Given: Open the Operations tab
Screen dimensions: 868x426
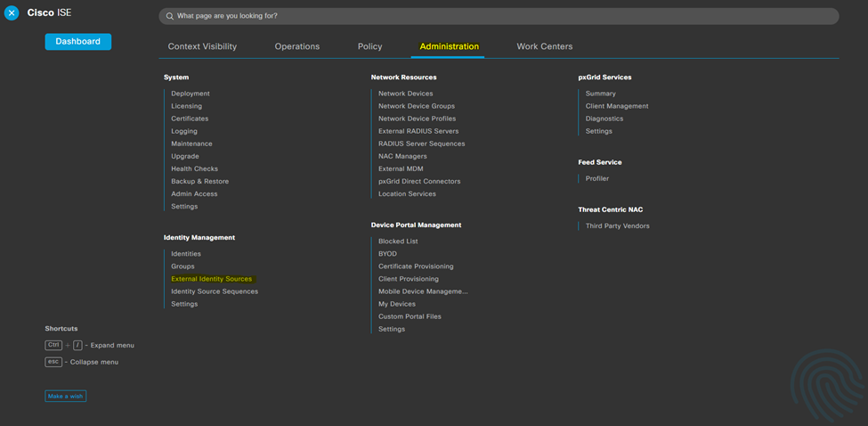Looking at the screenshot, I should click(296, 46).
